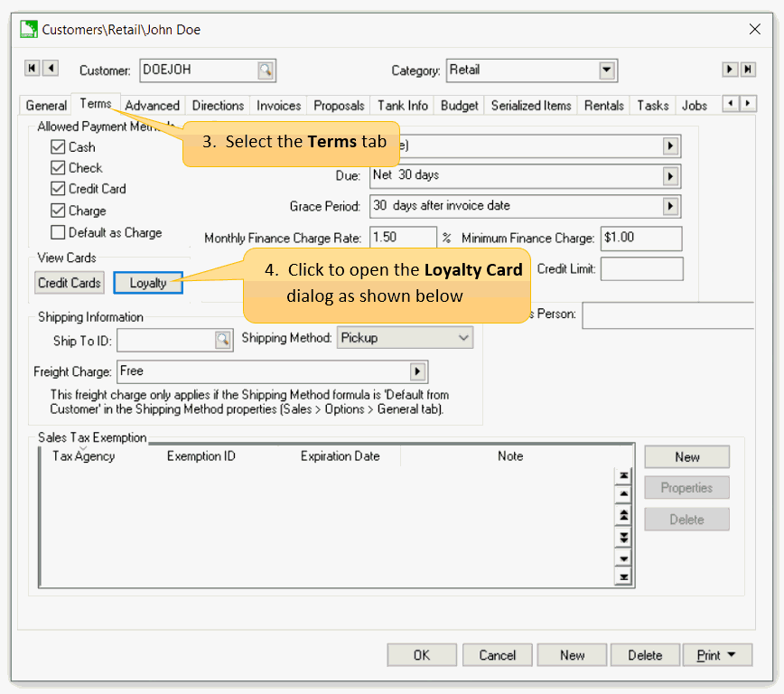
Task: Go to previous customer record arrow
Action: click(x=51, y=69)
